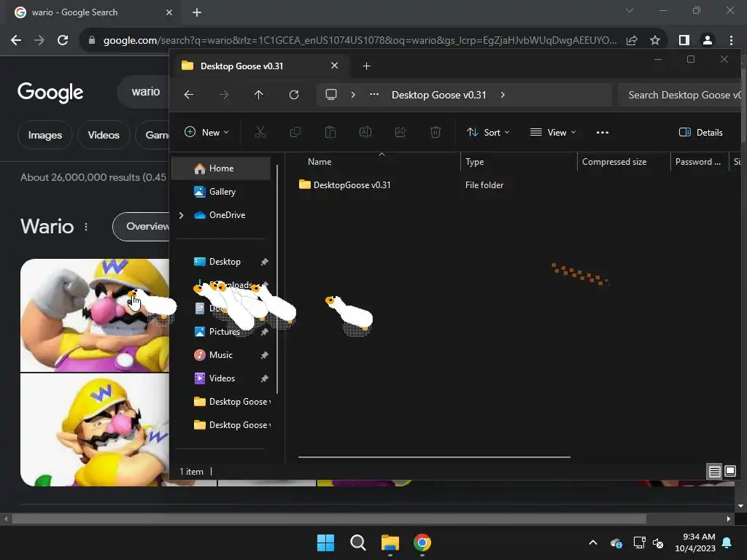Open Chrome tab search chevron
This screenshot has height=560, width=747.
click(630, 10)
